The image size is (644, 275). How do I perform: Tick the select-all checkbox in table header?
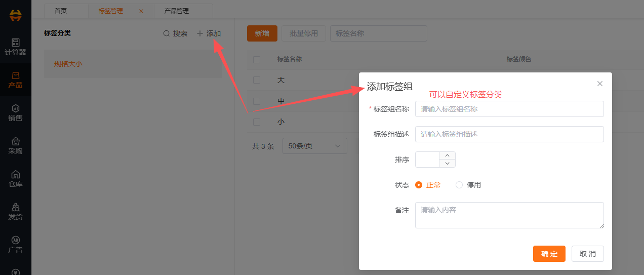pos(257,59)
